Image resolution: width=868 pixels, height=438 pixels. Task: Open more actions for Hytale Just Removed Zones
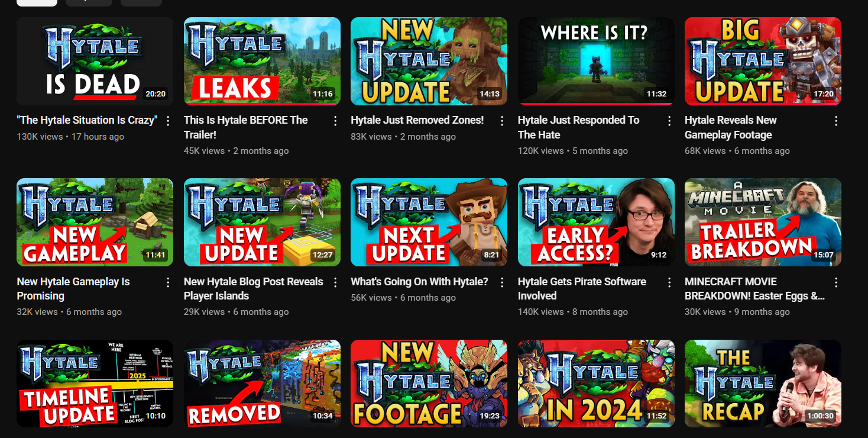[x=502, y=121]
